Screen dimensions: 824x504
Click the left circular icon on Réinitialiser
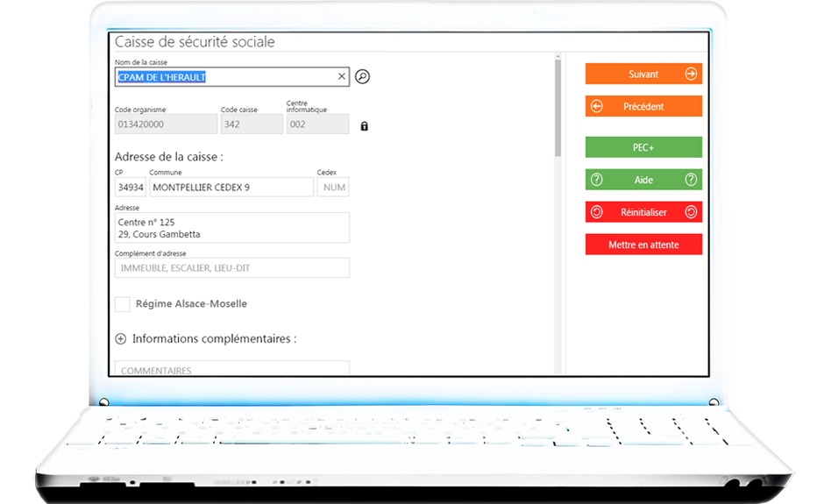[x=597, y=212]
